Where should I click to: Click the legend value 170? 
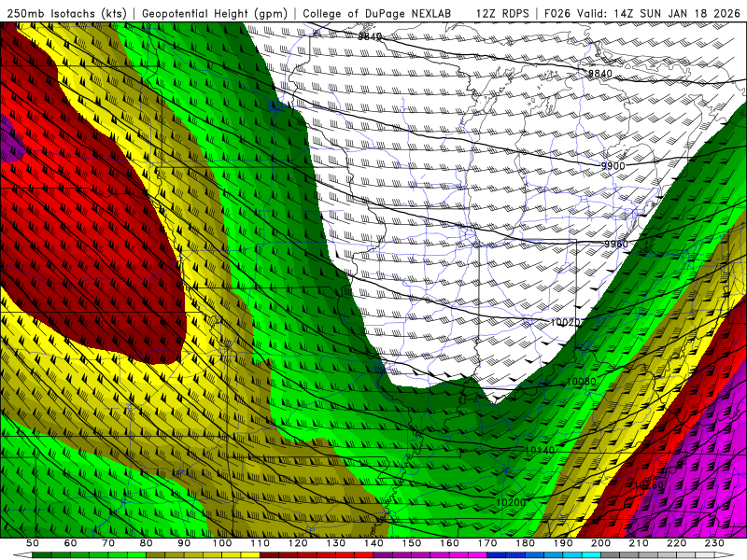tap(487, 543)
